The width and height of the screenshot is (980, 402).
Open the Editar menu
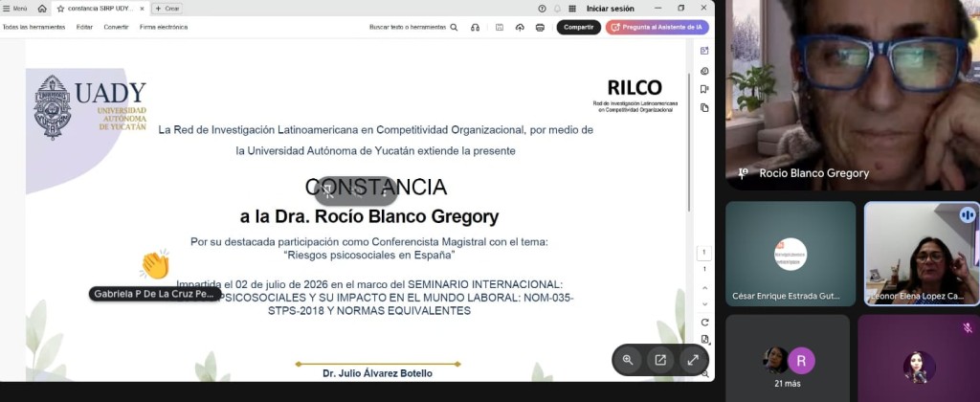pyautogui.click(x=84, y=28)
